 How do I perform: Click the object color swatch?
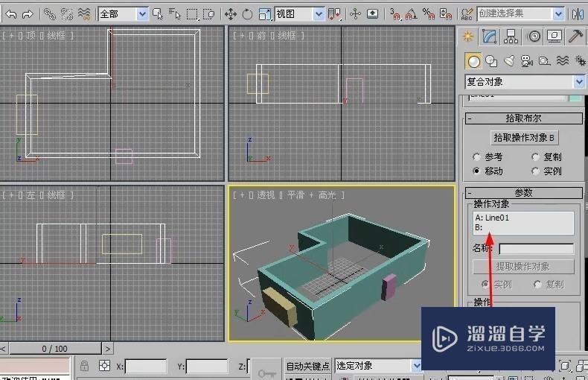tap(575, 96)
